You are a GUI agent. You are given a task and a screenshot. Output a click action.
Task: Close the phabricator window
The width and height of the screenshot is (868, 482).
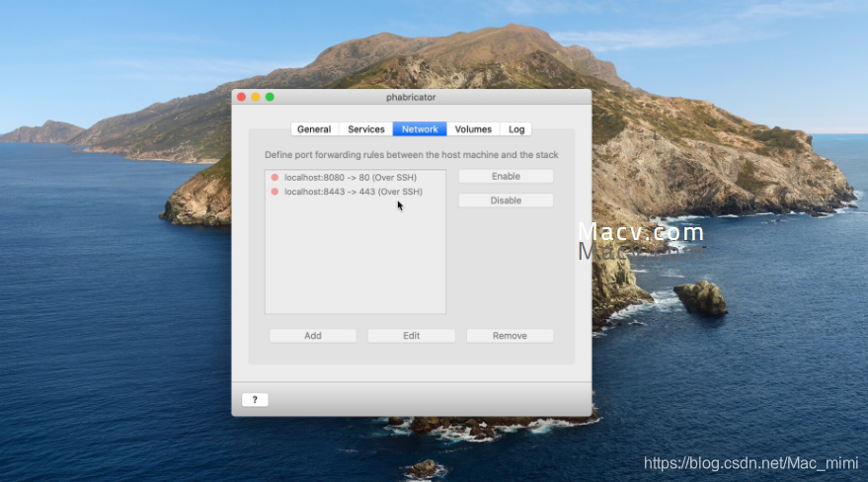click(241, 97)
